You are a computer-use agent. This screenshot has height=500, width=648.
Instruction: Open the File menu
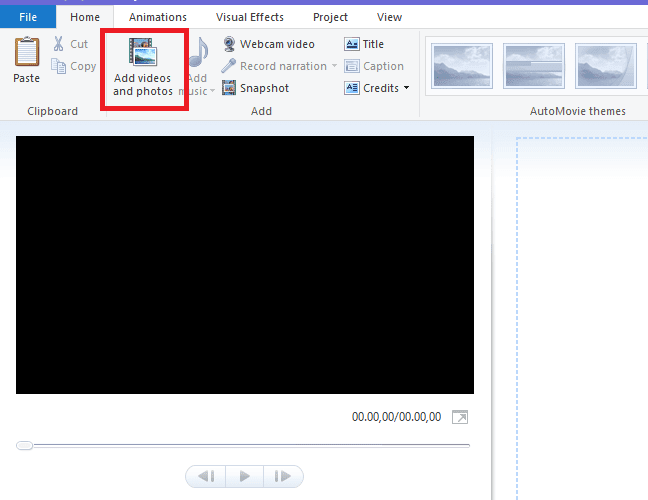(x=28, y=17)
